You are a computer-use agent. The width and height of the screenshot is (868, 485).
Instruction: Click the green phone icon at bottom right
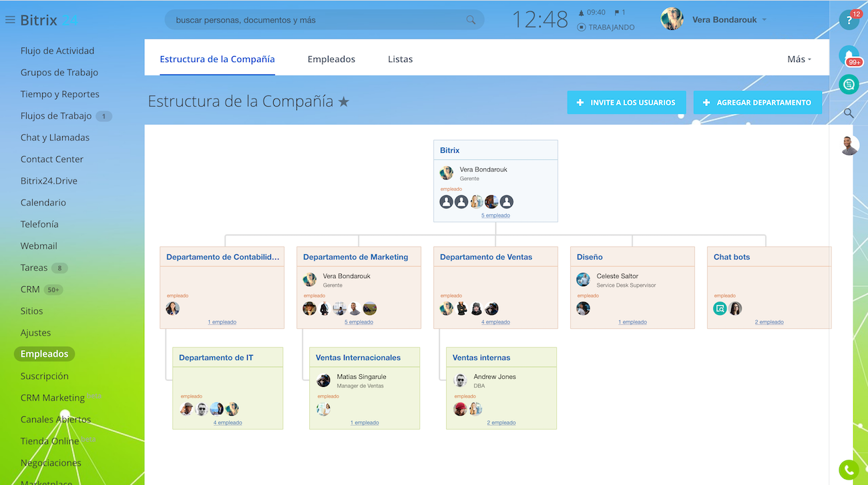(849, 470)
